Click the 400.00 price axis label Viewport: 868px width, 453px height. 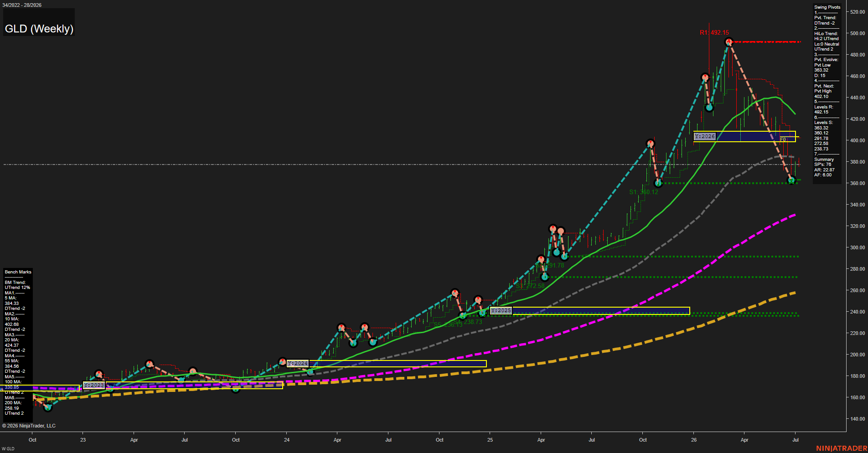pos(858,140)
